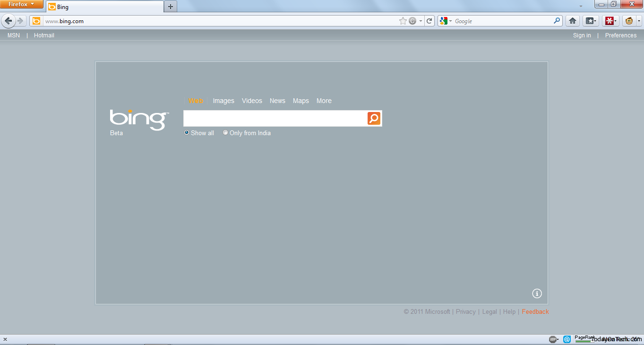644x345 pixels.
Task: Click the Forward navigation arrow
Action: [x=20, y=21]
